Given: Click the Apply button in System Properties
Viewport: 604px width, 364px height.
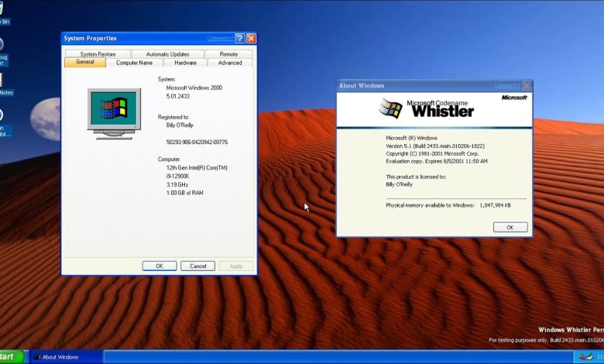Looking at the screenshot, I should coord(235,266).
